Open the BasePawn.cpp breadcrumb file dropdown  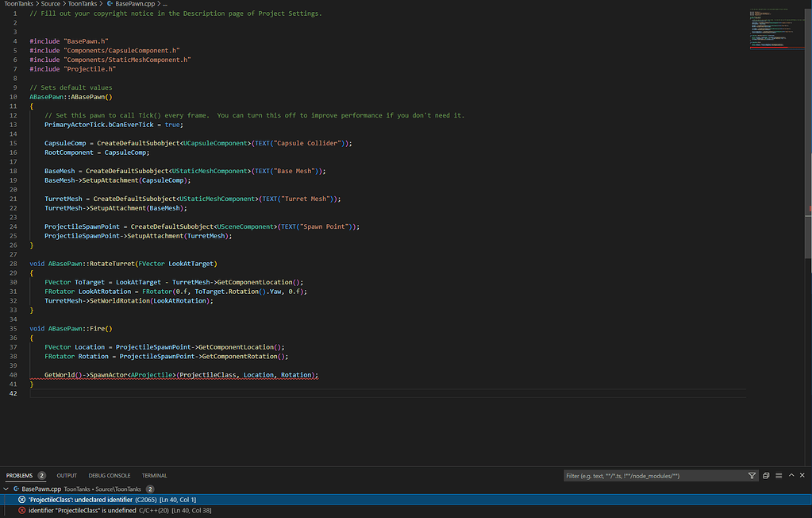coord(134,4)
